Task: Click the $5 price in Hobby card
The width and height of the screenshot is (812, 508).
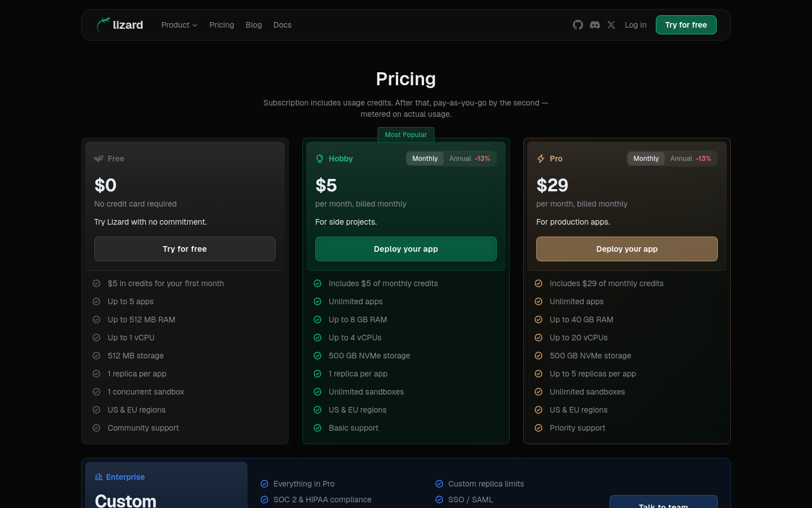Action: [326, 185]
